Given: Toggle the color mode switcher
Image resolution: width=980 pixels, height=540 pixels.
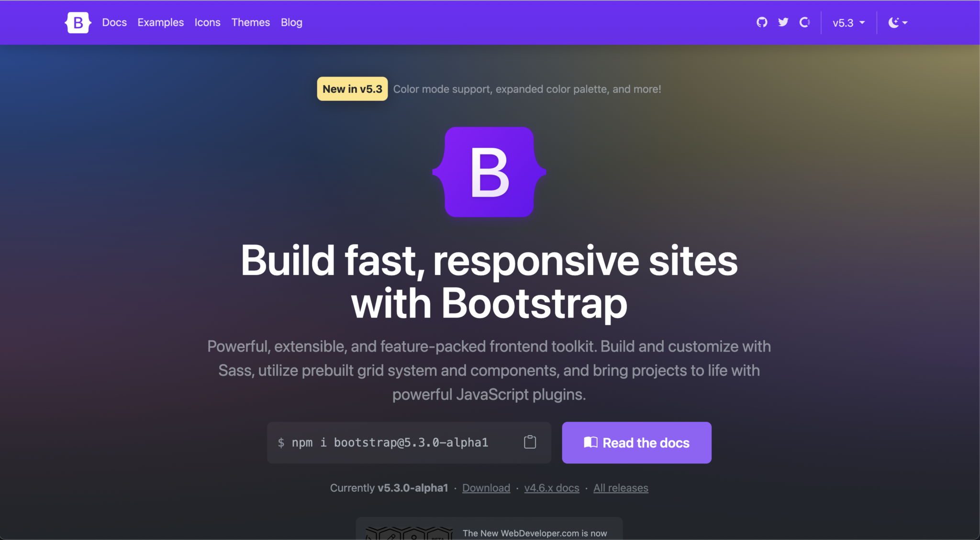Looking at the screenshot, I should coord(897,22).
